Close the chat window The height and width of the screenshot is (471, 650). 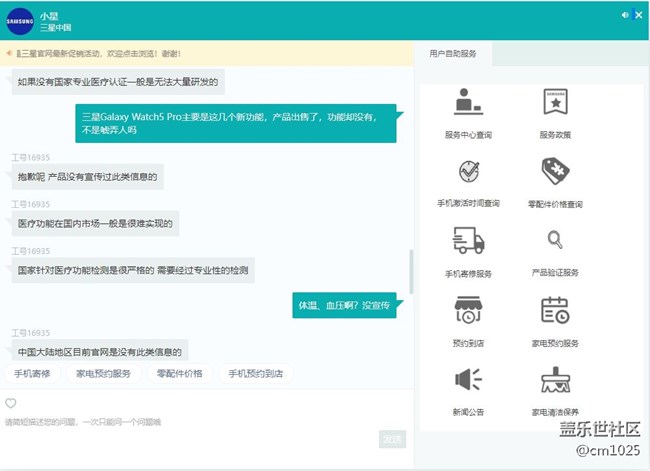(x=639, y=15)
